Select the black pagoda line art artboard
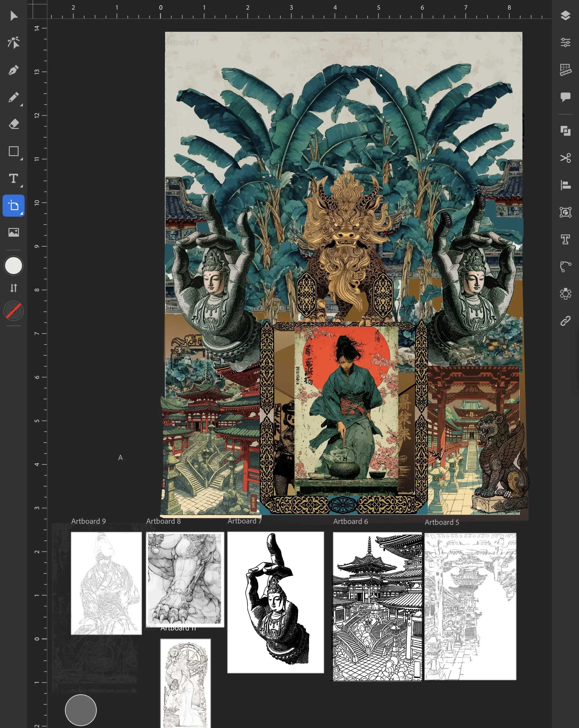The image size is (579, 728). (377, 607)
